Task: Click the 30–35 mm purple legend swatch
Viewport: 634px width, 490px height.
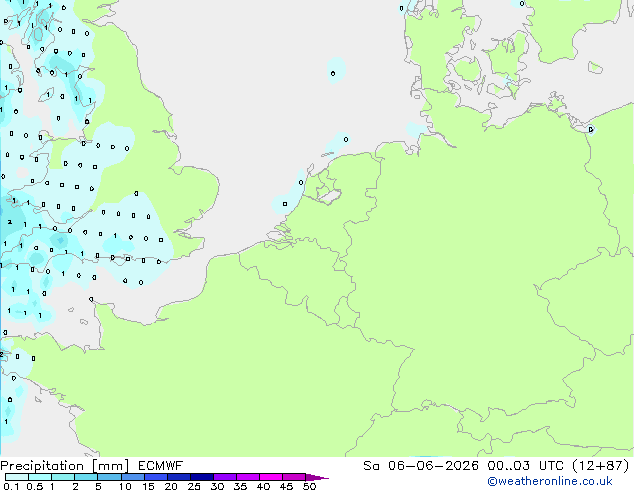Action: pos(224,477)
